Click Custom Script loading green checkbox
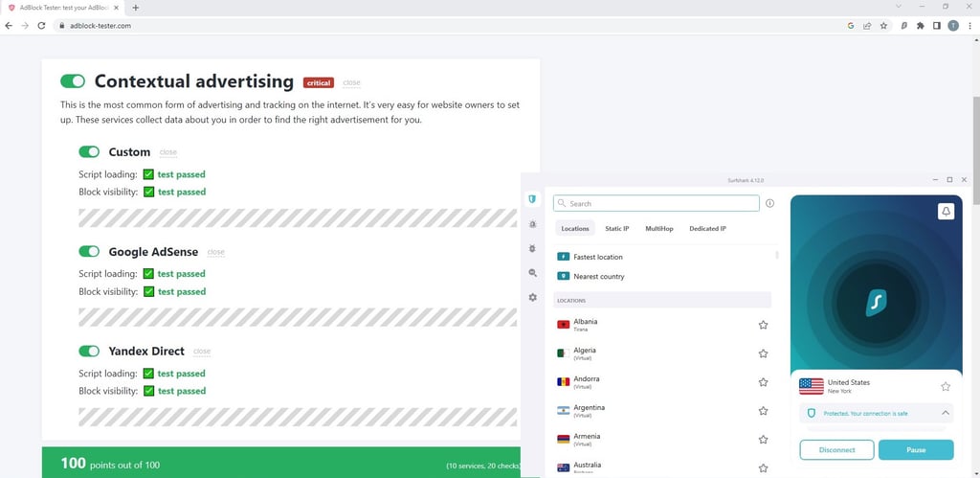Viewport: 980px width, 478px height. [x=148, y=174]
